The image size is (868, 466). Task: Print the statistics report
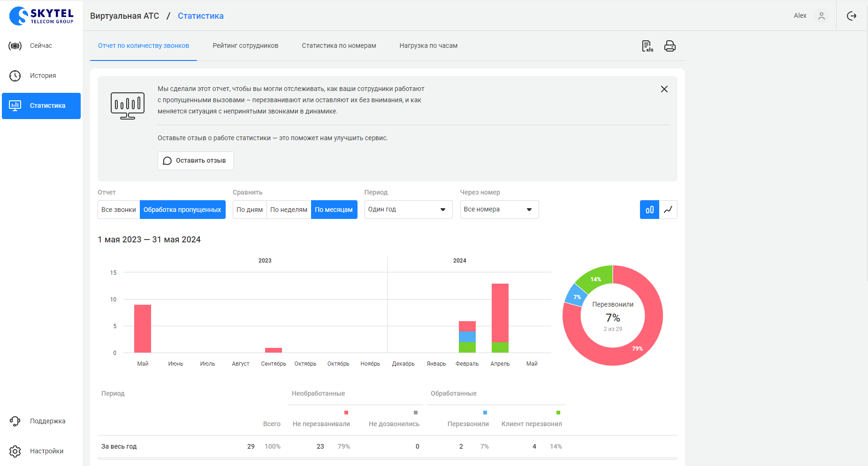[670, 46]
